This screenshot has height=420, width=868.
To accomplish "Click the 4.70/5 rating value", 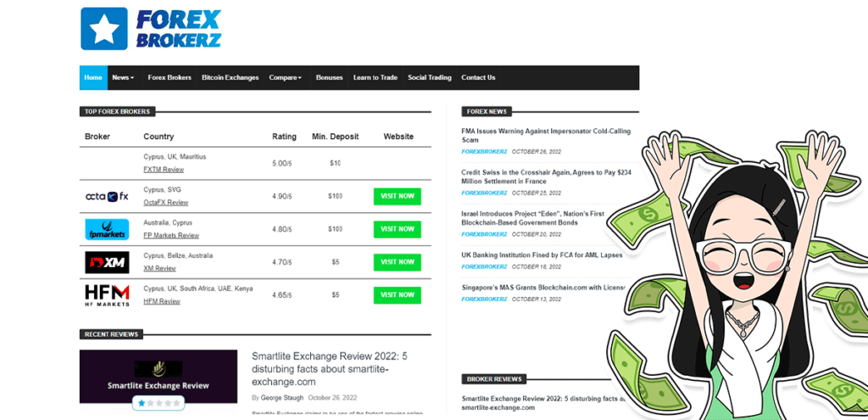I will 282,262.
